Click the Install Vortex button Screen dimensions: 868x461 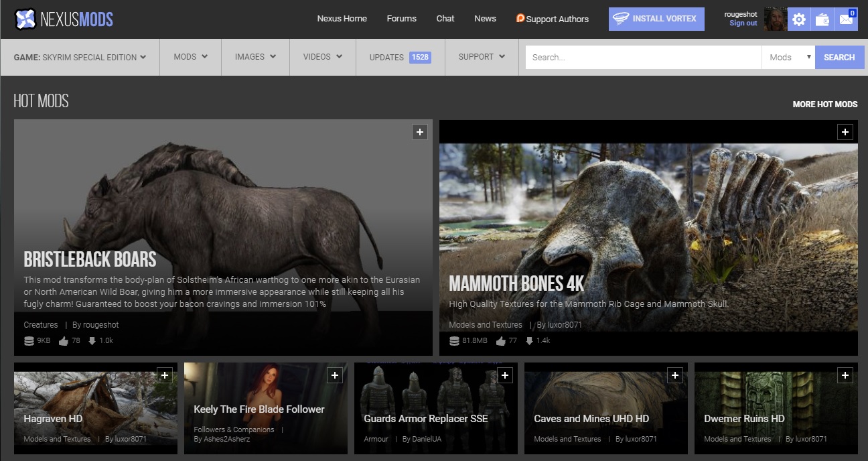pos(656,19)
